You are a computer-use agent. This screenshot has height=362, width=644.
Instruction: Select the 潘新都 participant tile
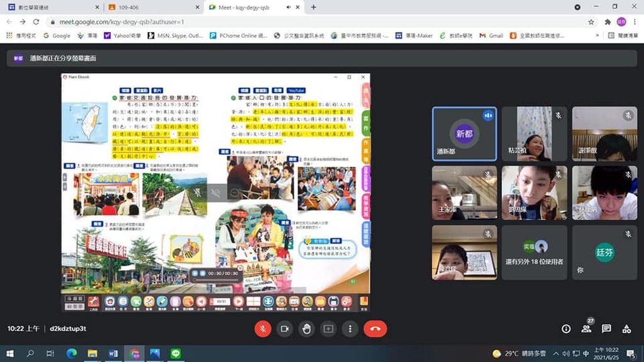point(465,134)
